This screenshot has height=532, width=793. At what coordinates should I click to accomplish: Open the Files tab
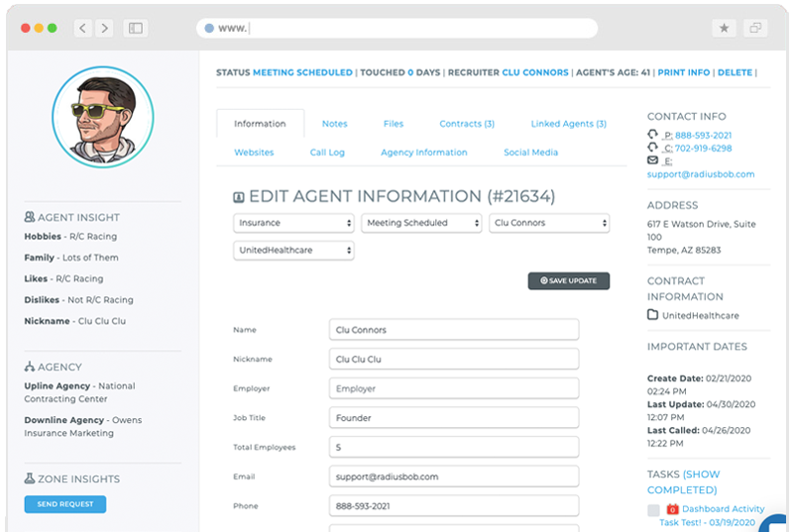(x=394, y=123)
